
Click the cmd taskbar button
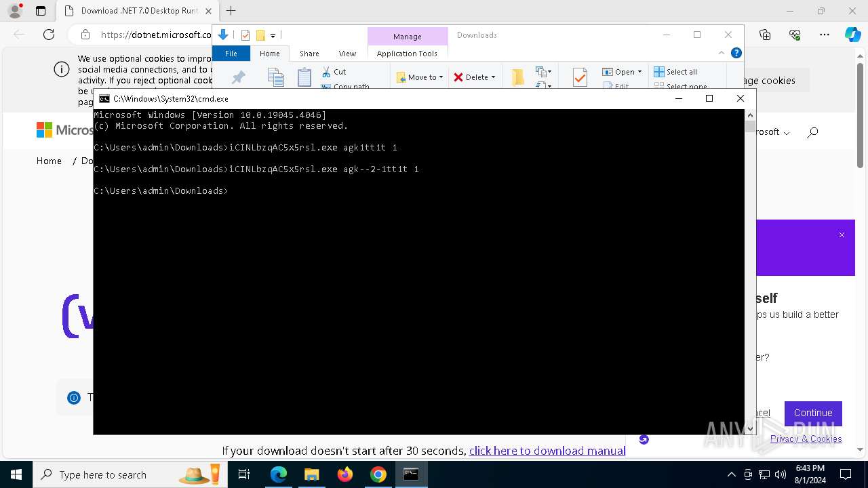pyautogui.click(x=411, y=474)
